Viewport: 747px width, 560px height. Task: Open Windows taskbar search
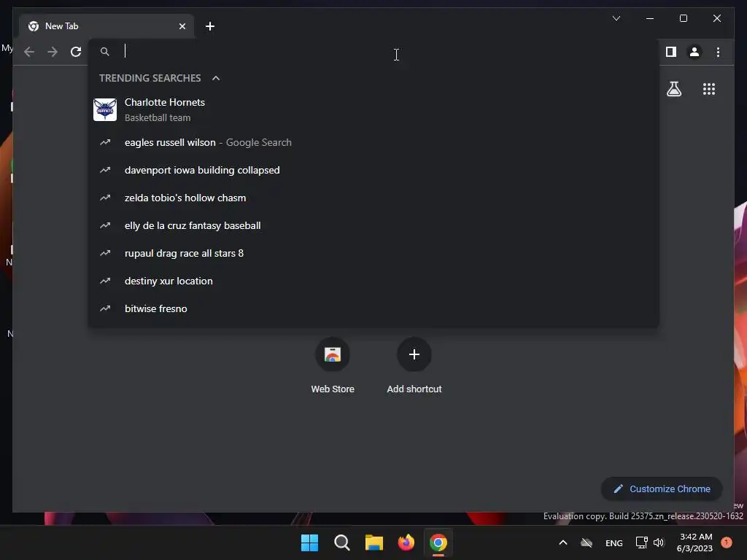coord(341,542)
